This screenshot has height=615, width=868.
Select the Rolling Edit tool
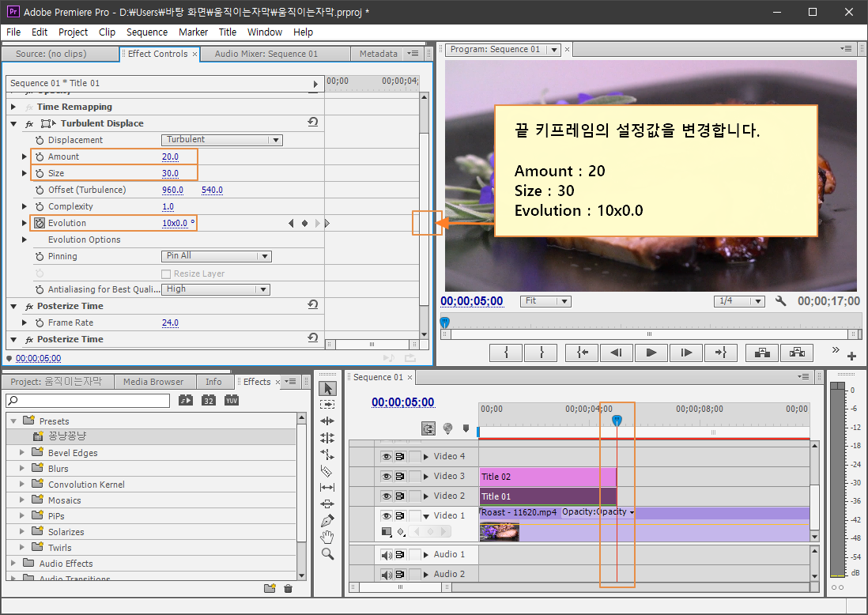click(327, 438)
